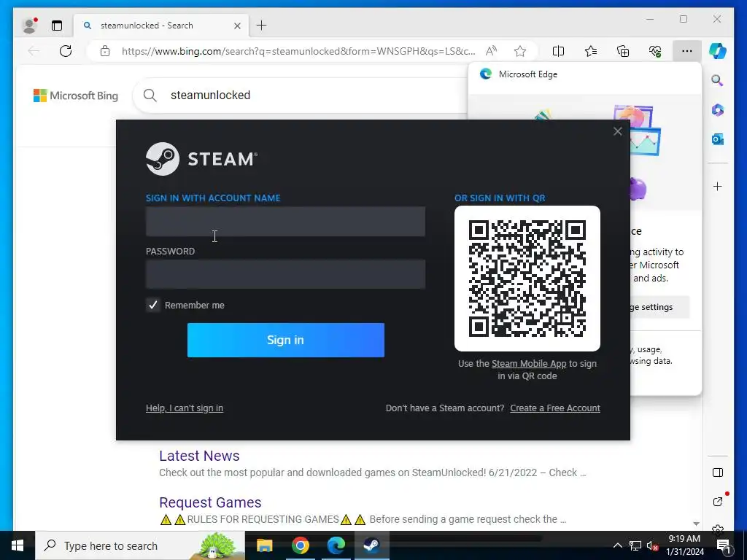Open Microsoft 365 sidebar icon

[718, 110]
